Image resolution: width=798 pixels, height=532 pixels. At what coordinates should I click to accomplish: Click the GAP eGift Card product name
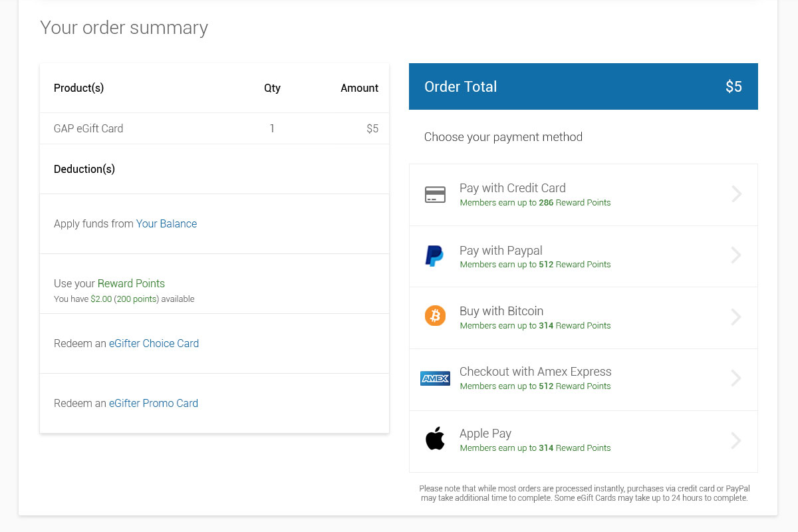pos(88,128)
